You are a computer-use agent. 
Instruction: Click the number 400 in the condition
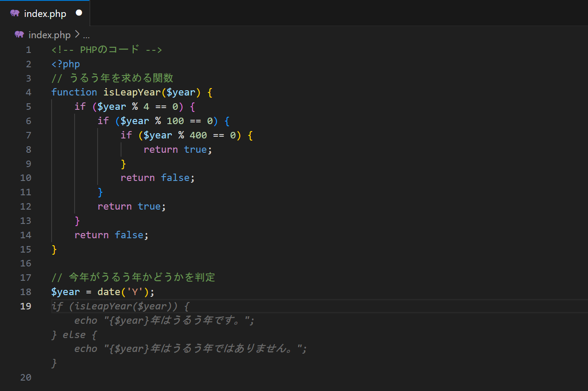(x=198, y=135)
